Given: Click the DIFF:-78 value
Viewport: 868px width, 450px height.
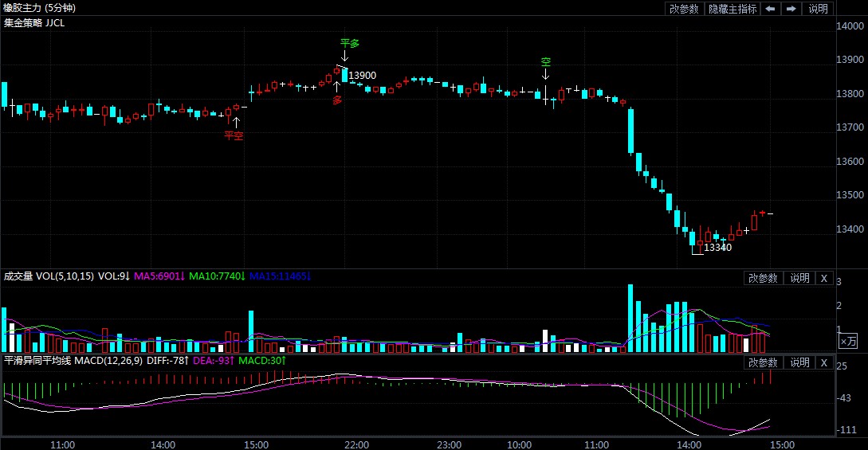Looking at the screenshot, I should (167, 361).
